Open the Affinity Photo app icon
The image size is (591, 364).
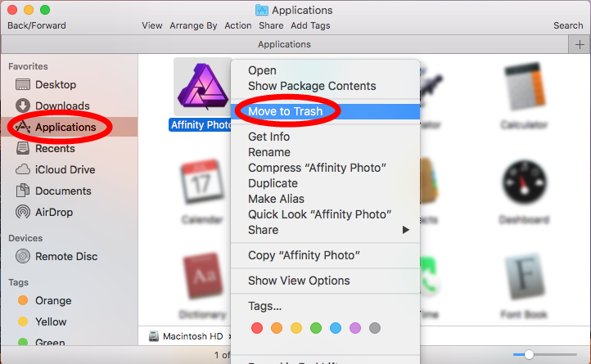pos(201,87)
